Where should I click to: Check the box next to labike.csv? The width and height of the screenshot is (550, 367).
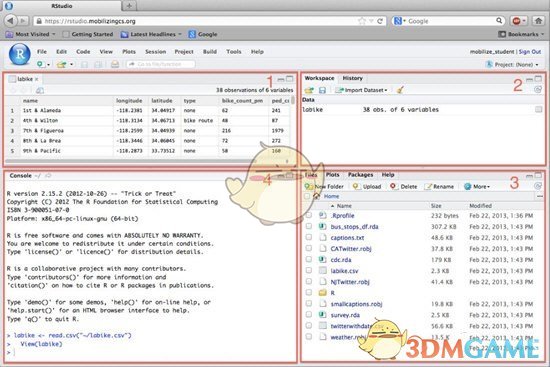[x=309, y=271]
